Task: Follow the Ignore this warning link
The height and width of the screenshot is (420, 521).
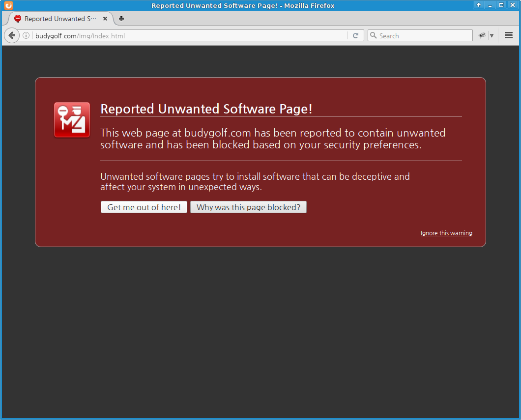Action: click(x=446, y=233)
